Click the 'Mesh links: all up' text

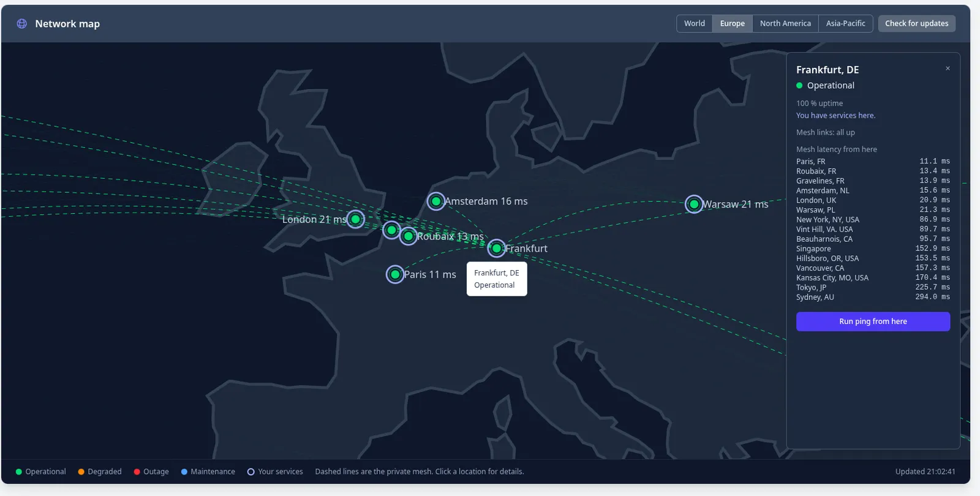[825, 132]
